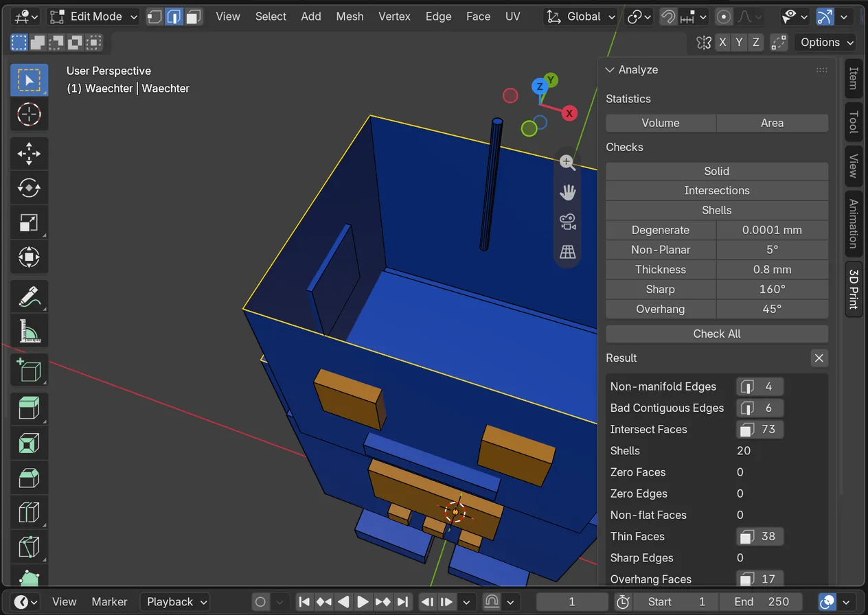Viewport: 868px width, 615px height.
Task: Enable face select mode
Action: click(194, 16)
